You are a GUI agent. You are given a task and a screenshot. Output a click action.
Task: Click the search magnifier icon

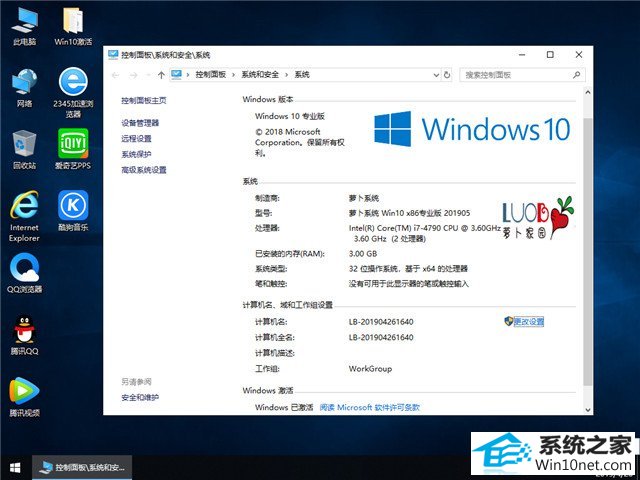tap(576, 75)
